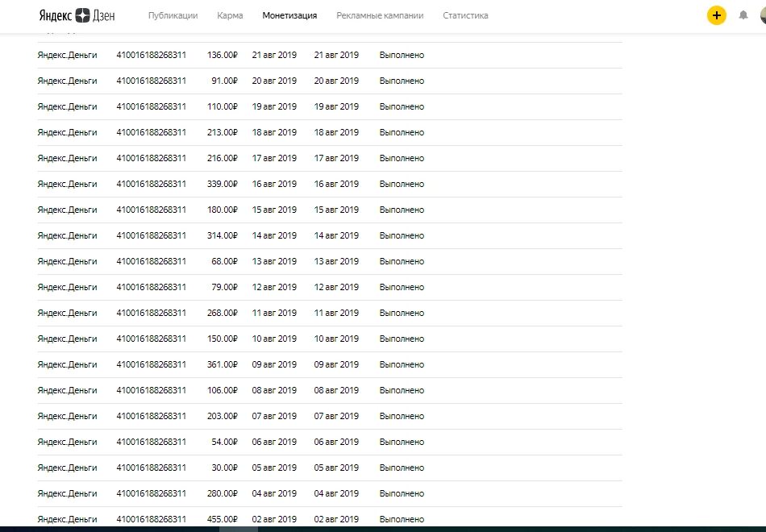Viewport: 766px width, 532px height.
Task: Open the Статистика tab
Action: pos(465,15)
